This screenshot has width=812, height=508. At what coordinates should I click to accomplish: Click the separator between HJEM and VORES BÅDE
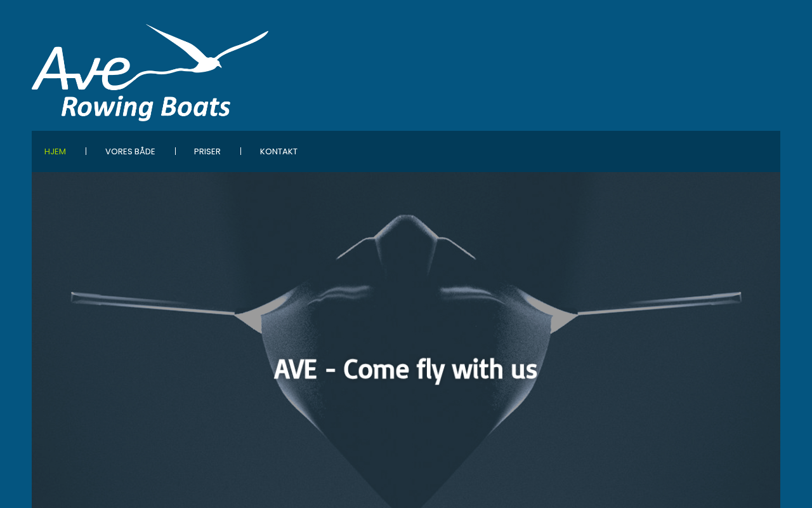pyautogui.click(x=86, y=151)
